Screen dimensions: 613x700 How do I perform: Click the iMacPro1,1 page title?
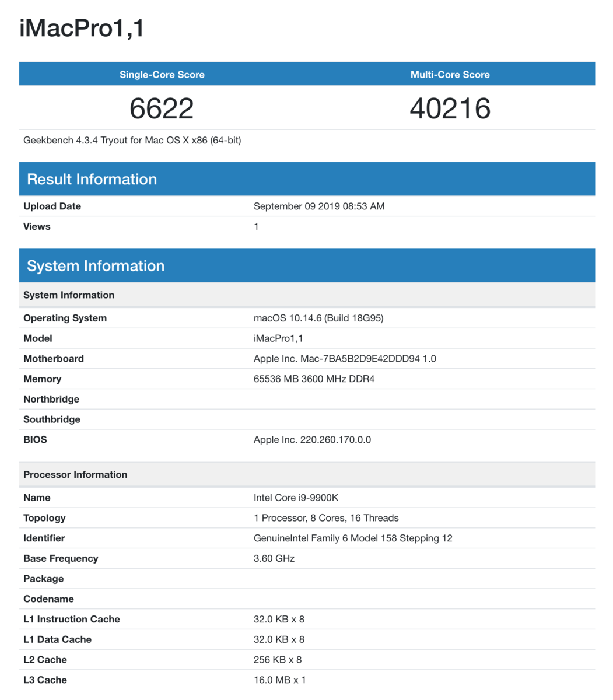pyautogui.click(x=82, y=29)
